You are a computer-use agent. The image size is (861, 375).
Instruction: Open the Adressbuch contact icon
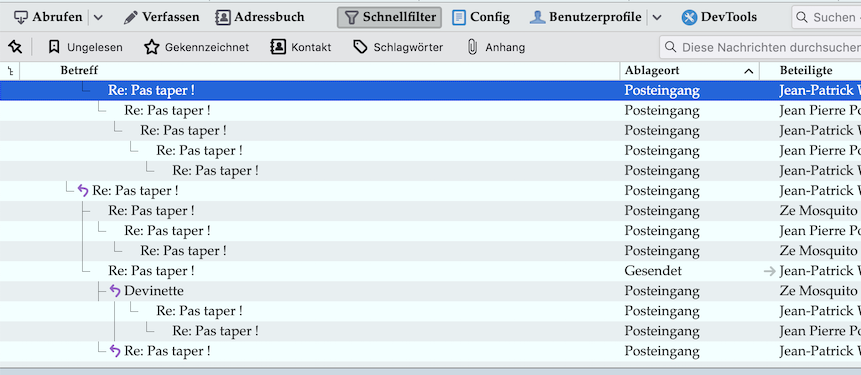[x=223, y=18]
